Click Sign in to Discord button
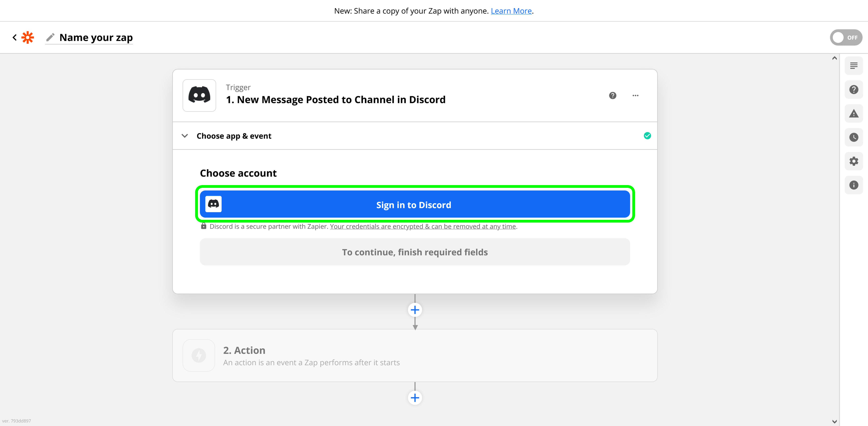Viewport: 868px width, 426px height. (x=414, y=205)
